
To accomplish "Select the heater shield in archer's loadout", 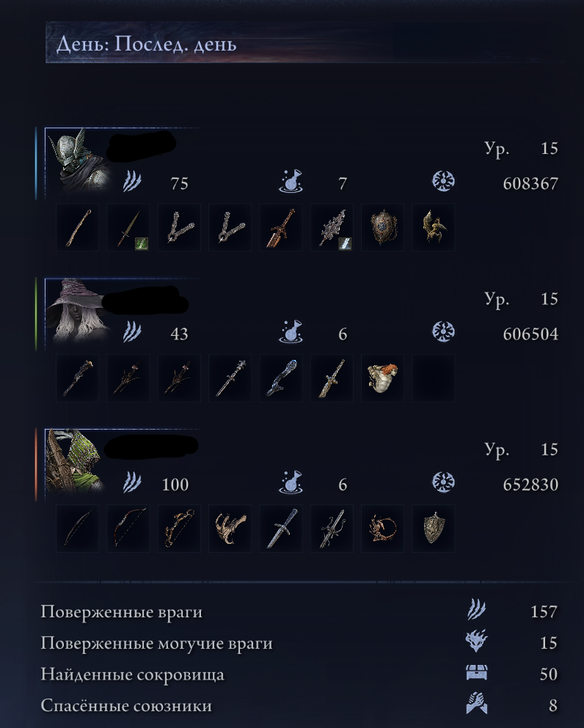I will coord(434,529).
